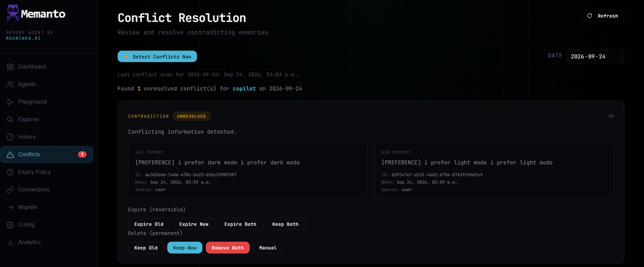Click the 'Last conflict scan' timestamp text

pos(208,75)
